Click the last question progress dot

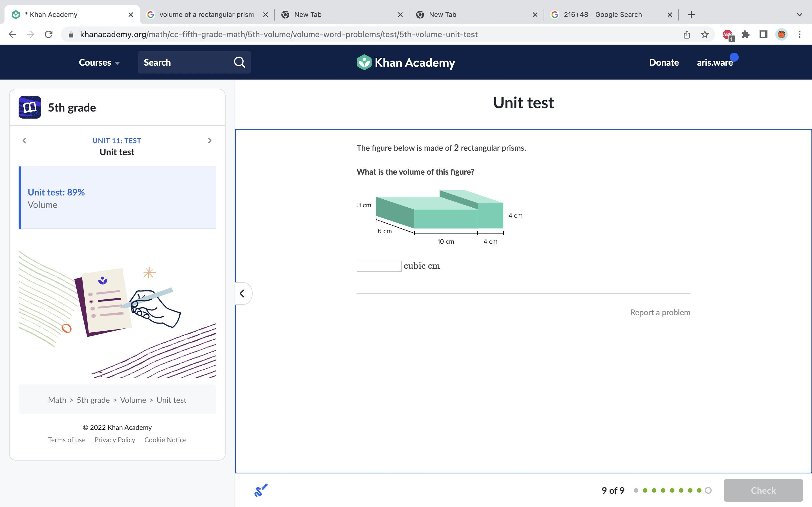tap(708, 490)
